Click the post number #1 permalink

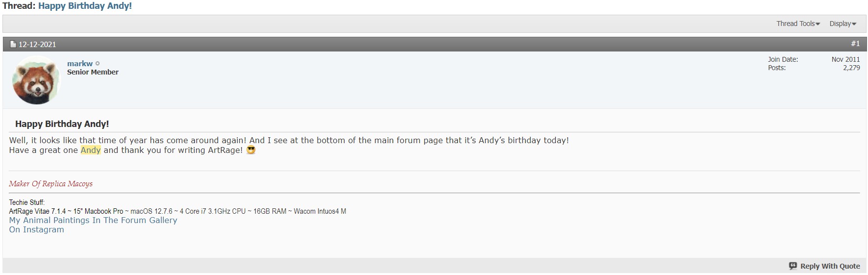[x=855, y=44]
